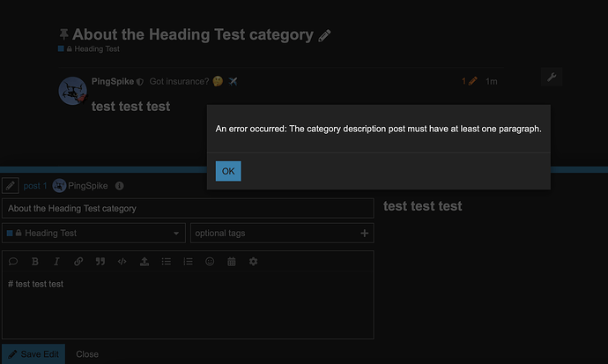Click the 'test test test' heading in preview pane
The width and height of the screenshot is (608, 364).
(423, 206)
